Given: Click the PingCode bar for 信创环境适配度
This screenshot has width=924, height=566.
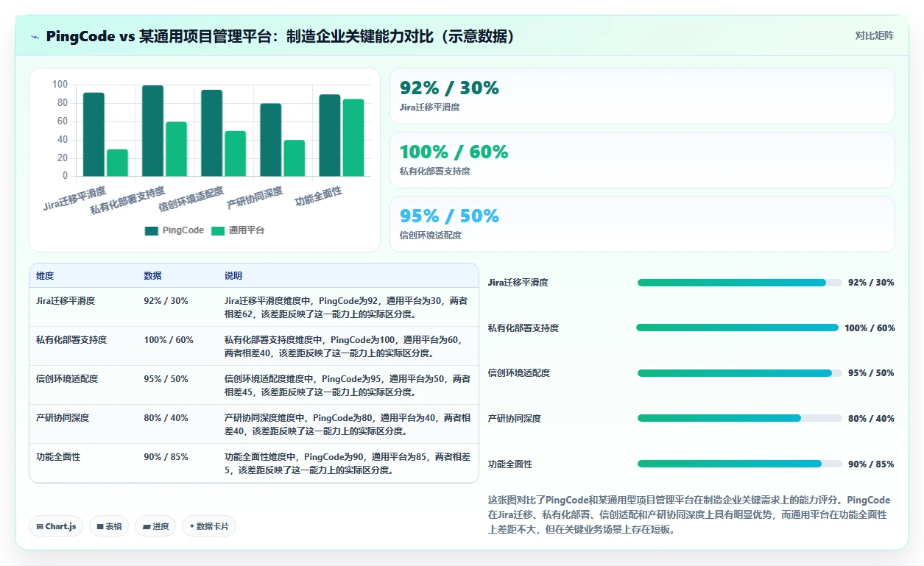Looking at the screenshot, I should point(211,132).
